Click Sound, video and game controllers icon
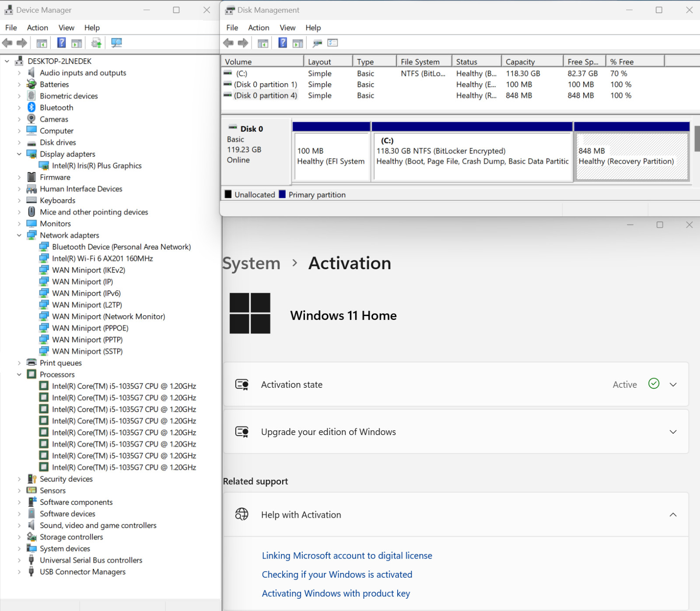The height and width of the screenshot is (611, 700). pyautogui.click(x=31, y=525)
